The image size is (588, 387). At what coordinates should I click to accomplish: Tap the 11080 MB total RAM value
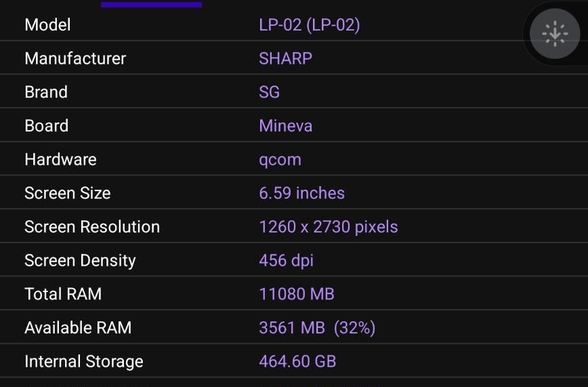click(x=297, y=294)
